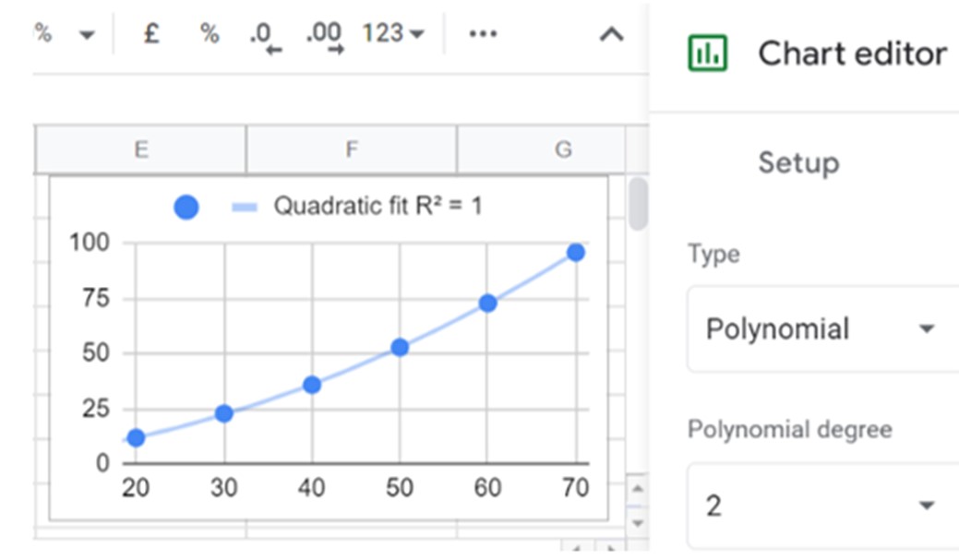The image size is (959, 560).
Task: Open the three-dot more options menu
Action: (x=483, y=33)
